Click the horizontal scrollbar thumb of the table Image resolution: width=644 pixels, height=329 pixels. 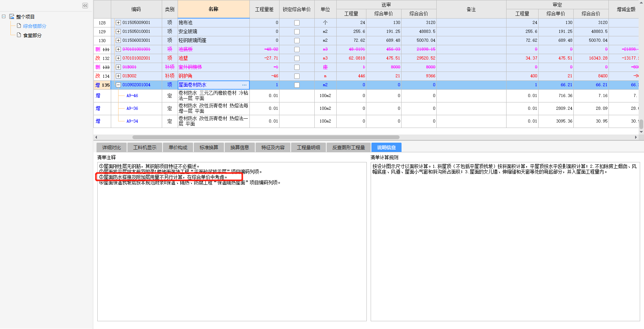(266, 137)
